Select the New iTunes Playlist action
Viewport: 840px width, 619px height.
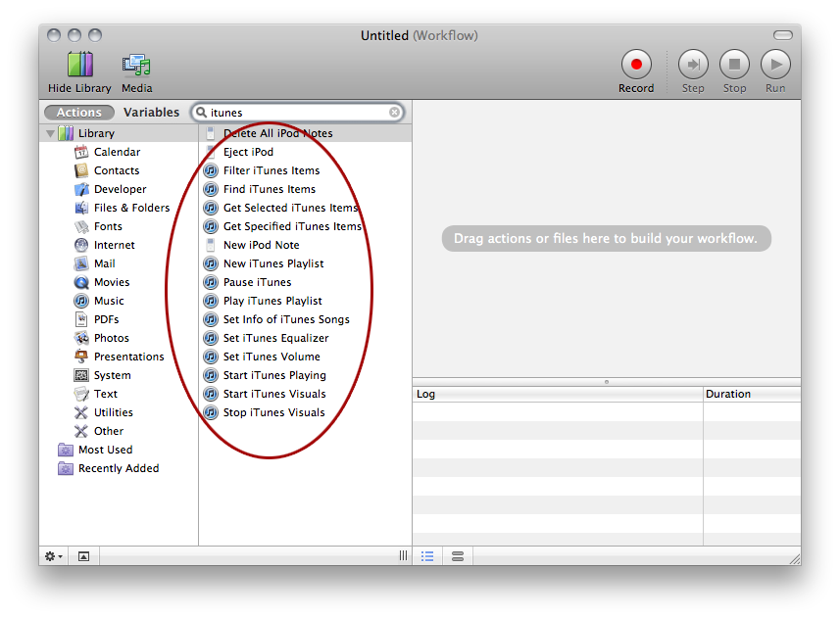pos(306,264)
